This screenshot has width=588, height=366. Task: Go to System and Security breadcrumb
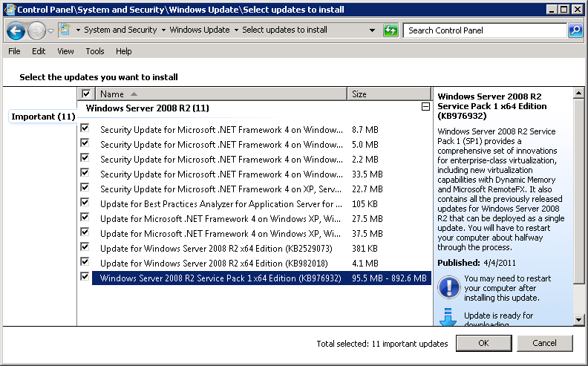pos(120,30)
